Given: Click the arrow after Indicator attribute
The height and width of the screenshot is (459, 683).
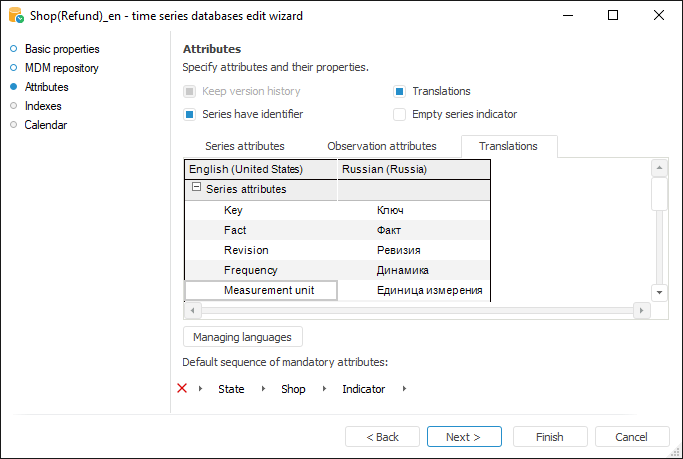Looking at the screenshot, I should click(x=404, y=389).
